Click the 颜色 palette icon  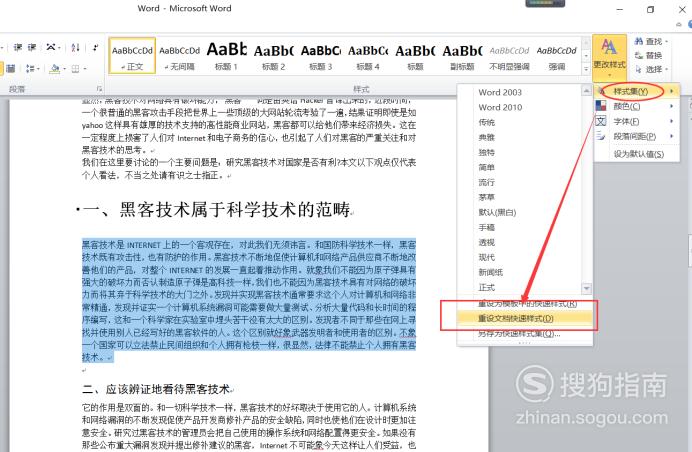click(601, 106)
